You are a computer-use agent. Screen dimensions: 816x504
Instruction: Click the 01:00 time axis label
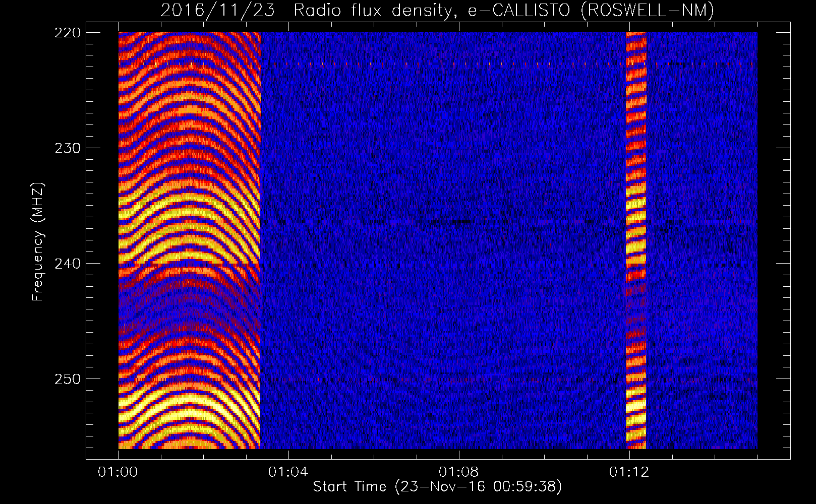click(x=118, y=472)
